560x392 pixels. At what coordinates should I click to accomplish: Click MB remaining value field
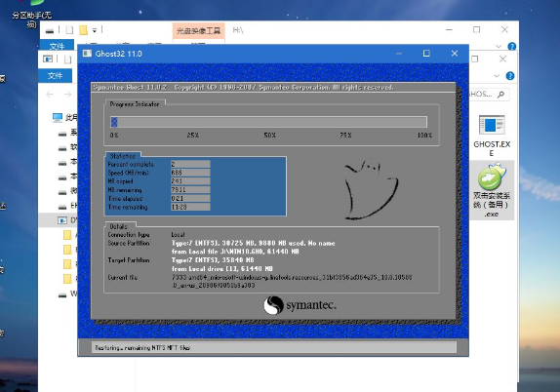tap(190, 190)
